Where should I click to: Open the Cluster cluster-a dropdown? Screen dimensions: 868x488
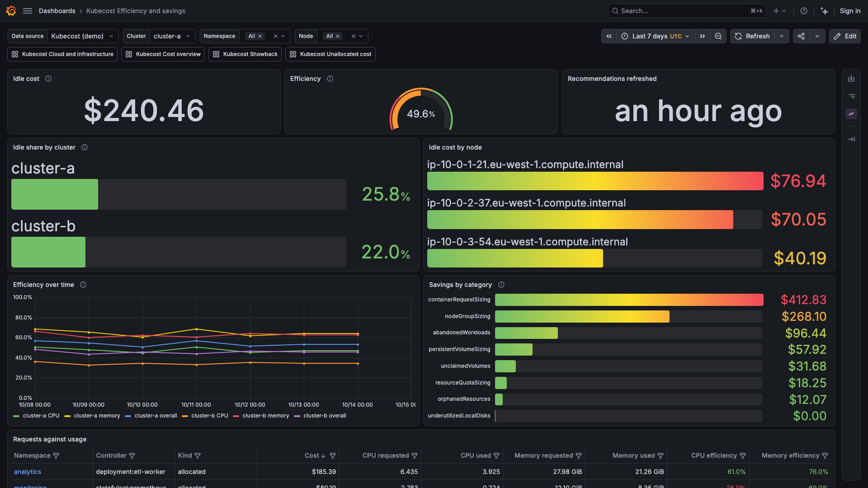(172, 36)
